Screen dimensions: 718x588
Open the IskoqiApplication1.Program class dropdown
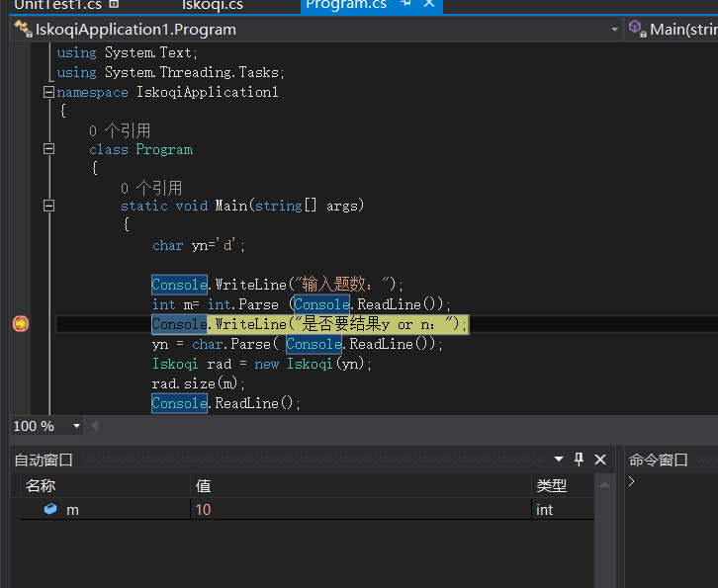614,30
